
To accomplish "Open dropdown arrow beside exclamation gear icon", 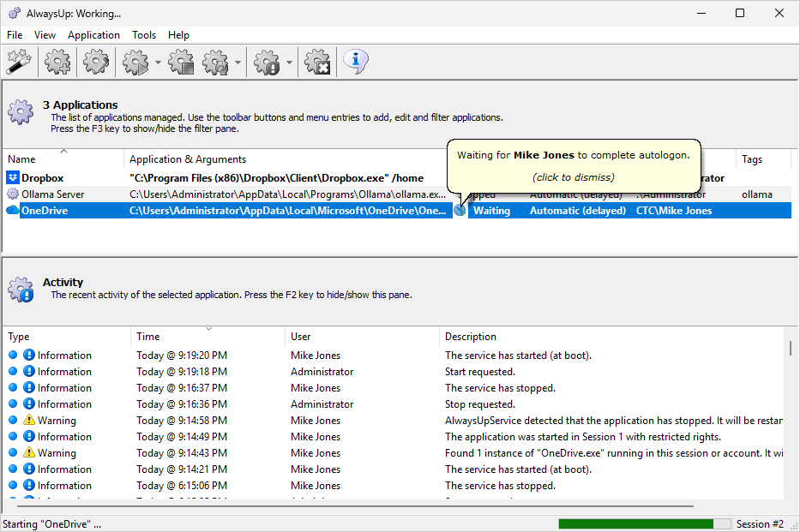I will click(x=290, y=63).
